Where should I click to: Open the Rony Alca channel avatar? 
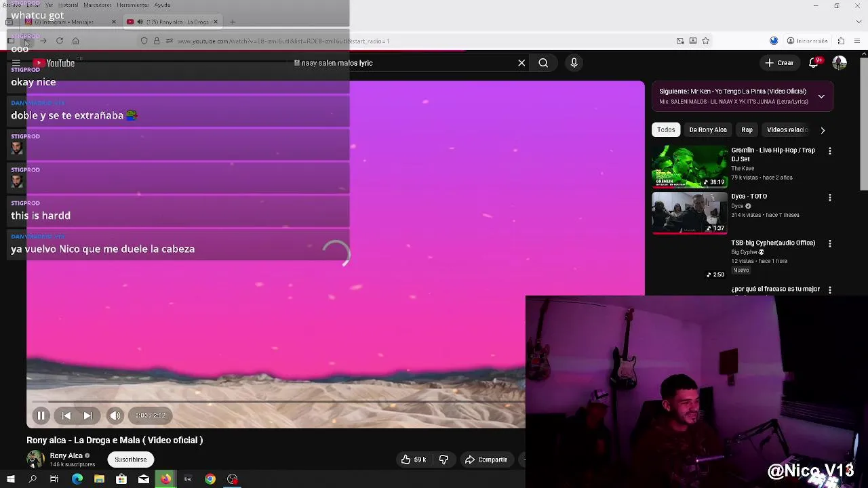pyautogui.click(x=35, y=459)
